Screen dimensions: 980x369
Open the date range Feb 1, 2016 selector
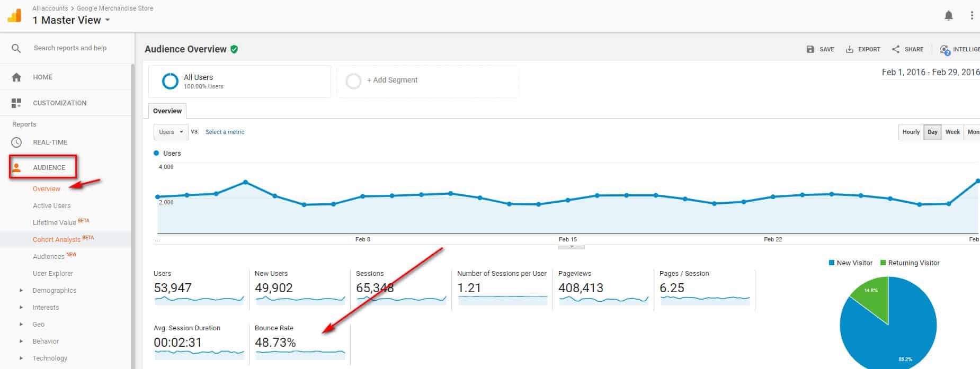[x=931, y=73]
